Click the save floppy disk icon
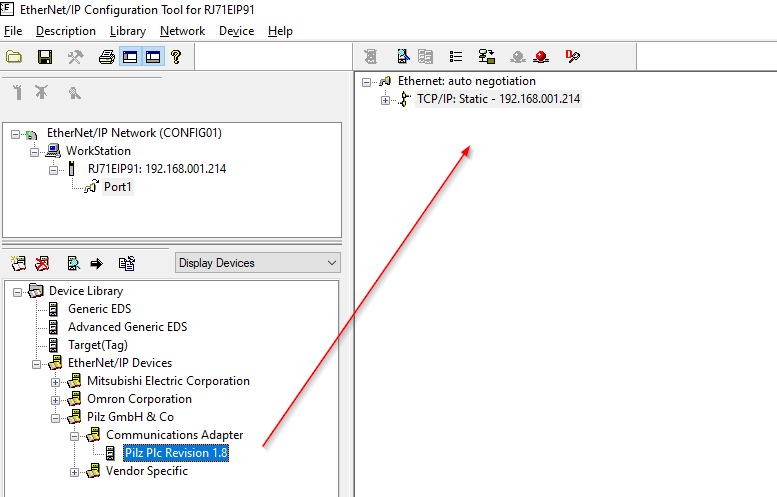 tap(45, 57)
